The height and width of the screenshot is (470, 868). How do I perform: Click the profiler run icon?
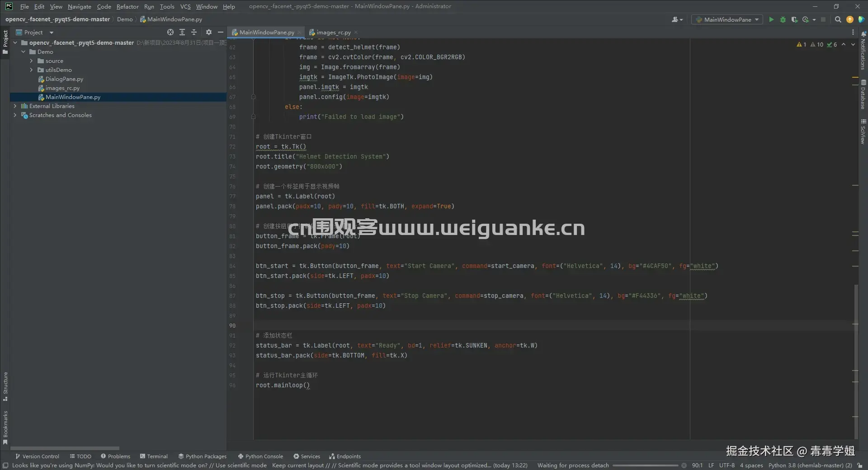(x=806, y=19)
